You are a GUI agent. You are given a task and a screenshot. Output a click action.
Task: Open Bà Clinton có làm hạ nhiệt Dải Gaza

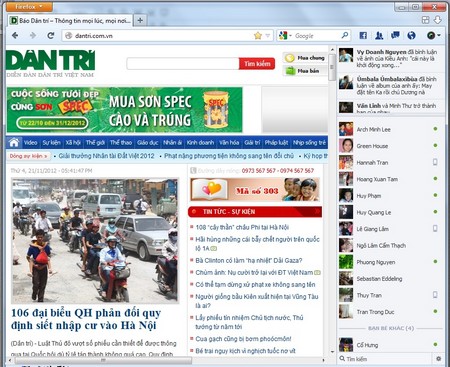click(x=249, y=260)
